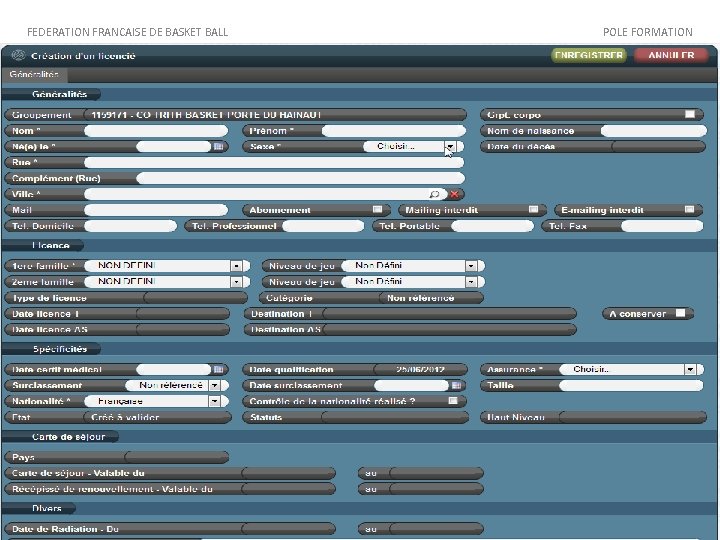Open calendar picker for Date surclassement
The height and width of the screenshot is (540, 720).
click(x=456, y=385)
